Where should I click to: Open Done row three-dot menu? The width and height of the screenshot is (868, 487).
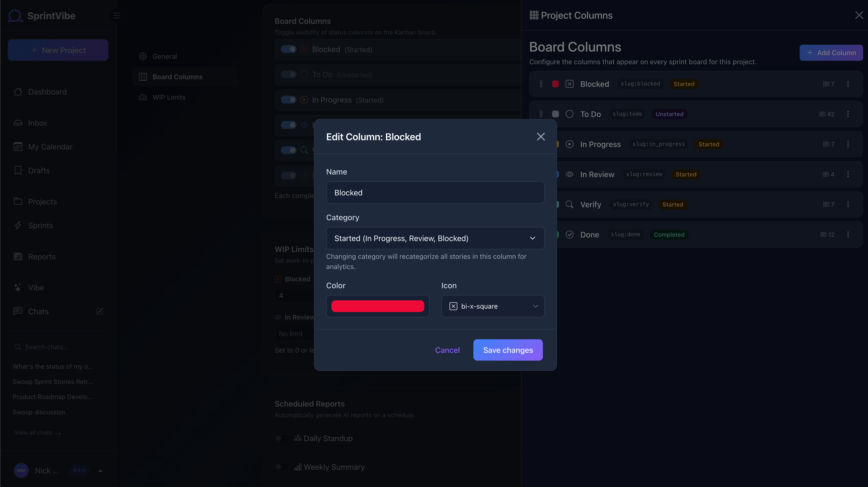(x=848, y=235)
